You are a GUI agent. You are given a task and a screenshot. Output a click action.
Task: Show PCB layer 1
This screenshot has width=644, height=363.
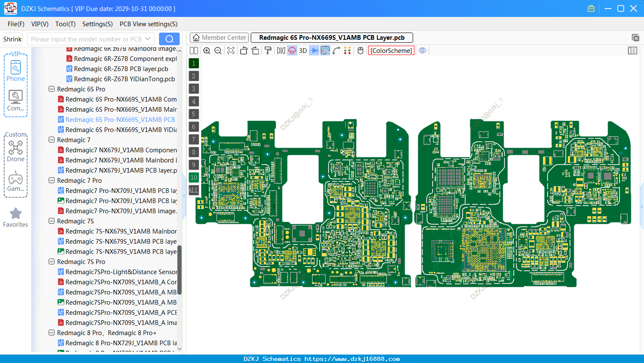click(194, 63)
